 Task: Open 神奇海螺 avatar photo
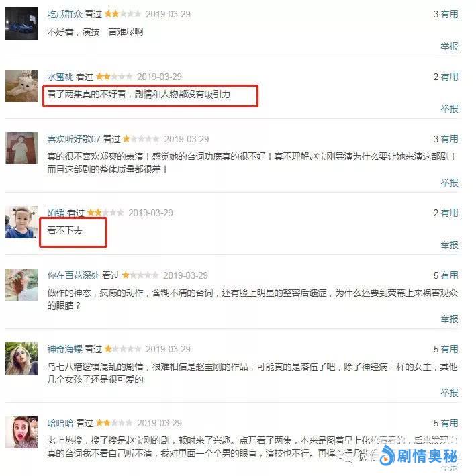pyautogui.click(x=21, y=359)
